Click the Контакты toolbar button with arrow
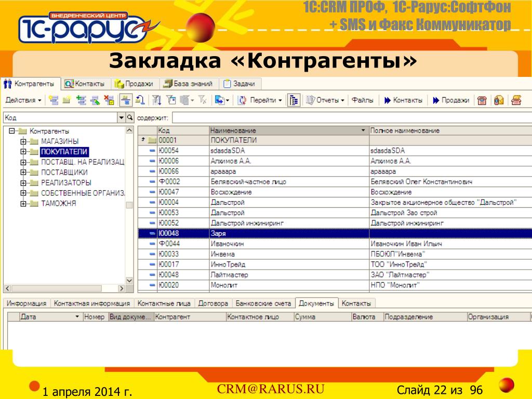Screen dimensions: 532x399 (403, 100)
